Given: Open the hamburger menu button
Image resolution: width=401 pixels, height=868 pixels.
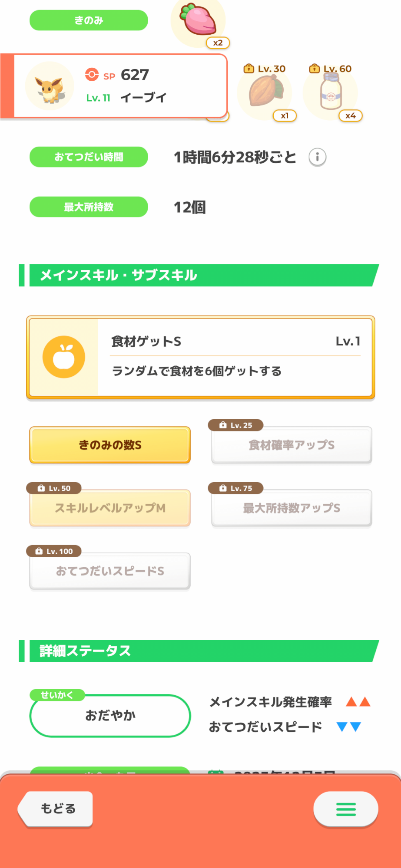Looking at the screenshot, I should [x=346, y=809].
